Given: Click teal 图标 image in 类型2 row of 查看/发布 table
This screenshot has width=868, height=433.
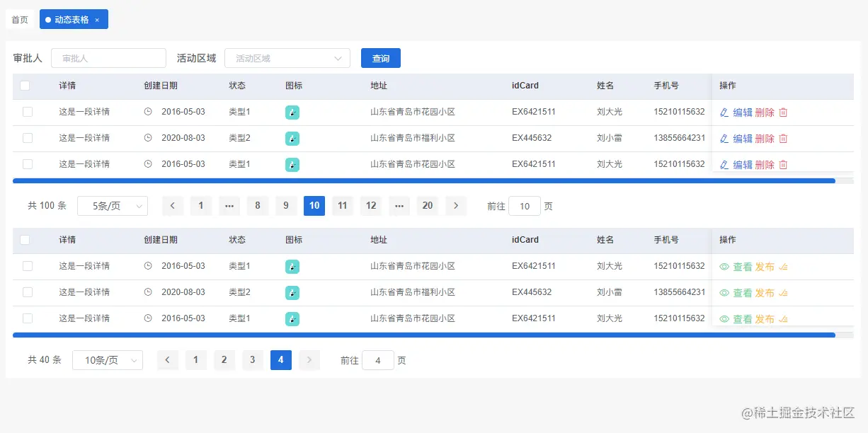Looking at the screenshot, I should [292, 293].
